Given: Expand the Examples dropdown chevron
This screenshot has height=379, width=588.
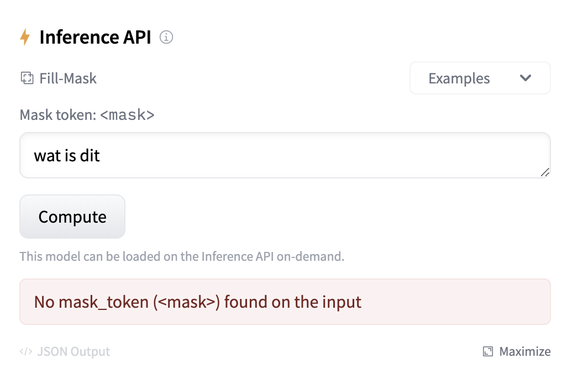Looking at the screenshot, I should point(526,78).
